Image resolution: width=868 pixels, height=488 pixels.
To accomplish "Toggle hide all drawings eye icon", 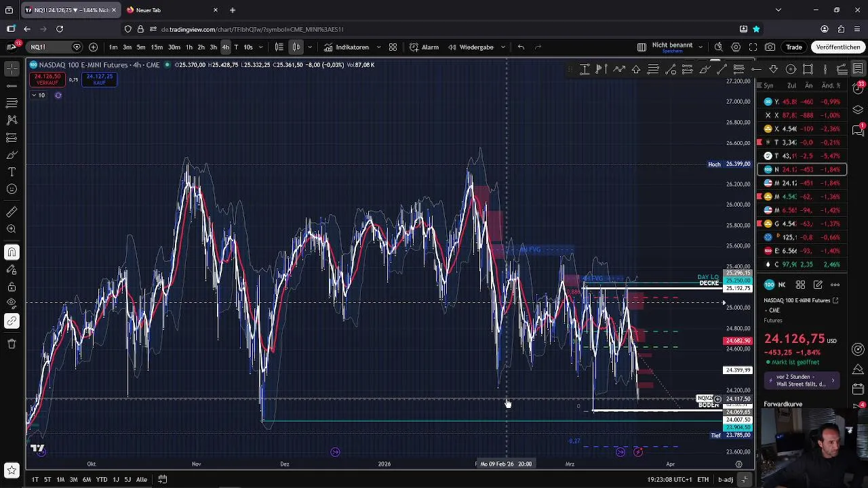I will pos(12,304).
